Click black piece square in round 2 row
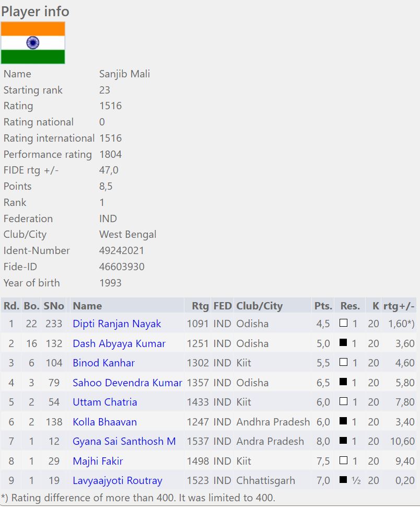 (x=343, y=343)
